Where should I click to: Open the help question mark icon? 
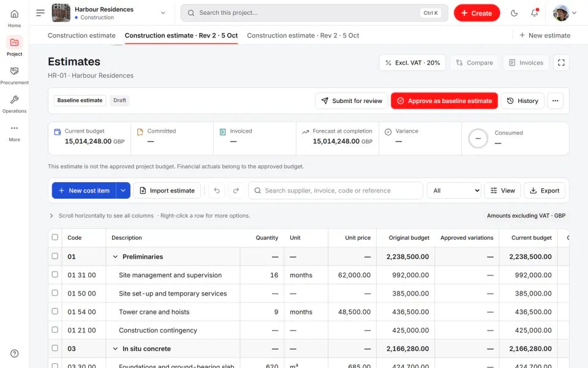coord(14,353)
